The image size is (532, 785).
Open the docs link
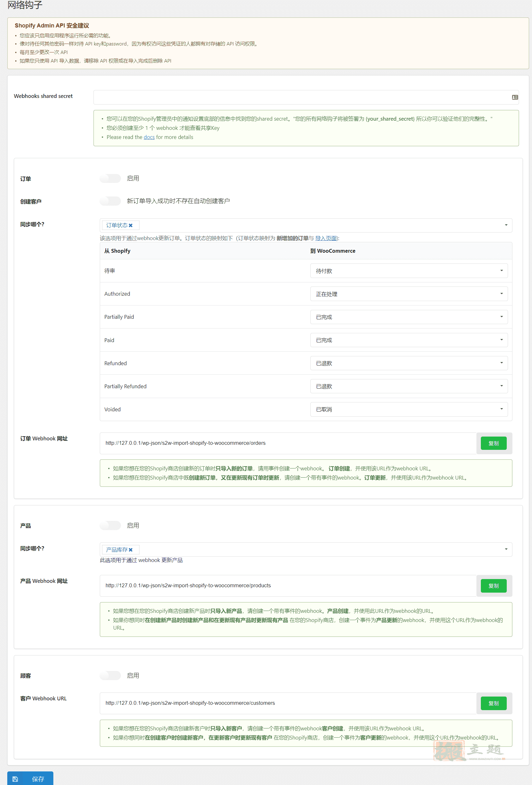[x=149, y=137]
